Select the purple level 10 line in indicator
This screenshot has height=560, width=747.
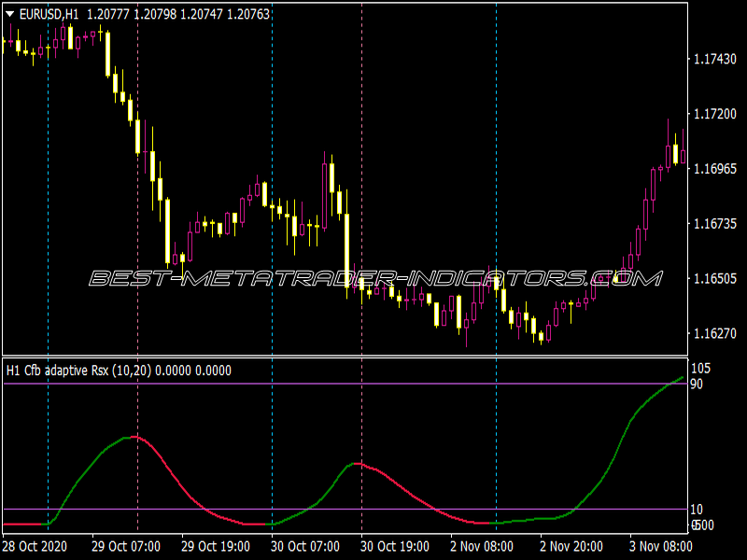345,509
